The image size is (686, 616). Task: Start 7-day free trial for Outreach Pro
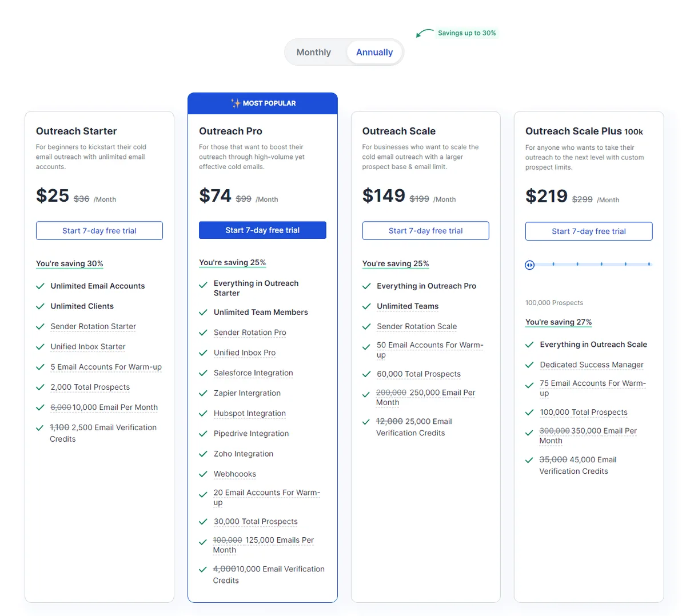tap(262, 230)
